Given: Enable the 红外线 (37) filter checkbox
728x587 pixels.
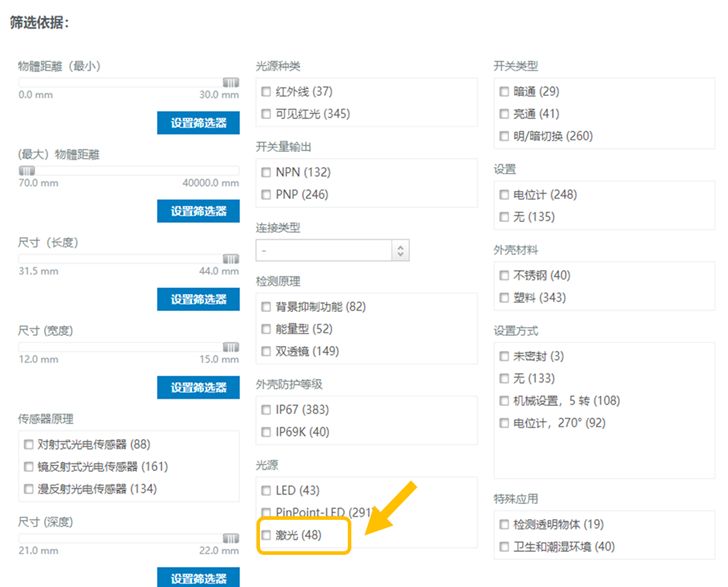Looking at the screenshot, I should point(266,92).
